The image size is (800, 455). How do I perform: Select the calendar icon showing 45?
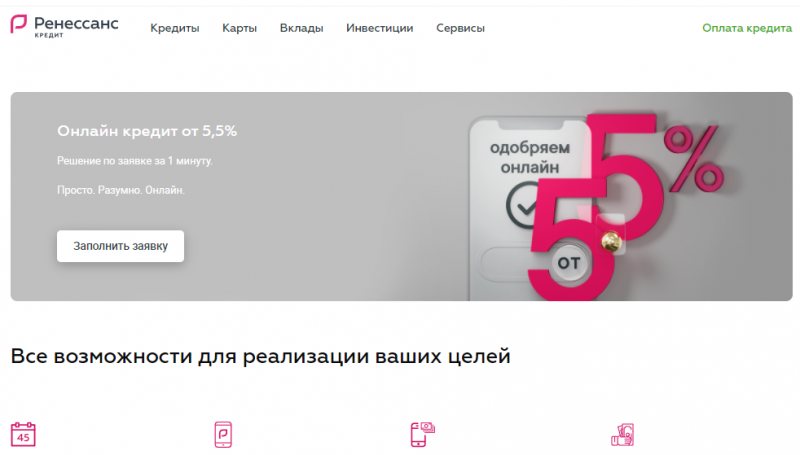[x=23, y=434]
